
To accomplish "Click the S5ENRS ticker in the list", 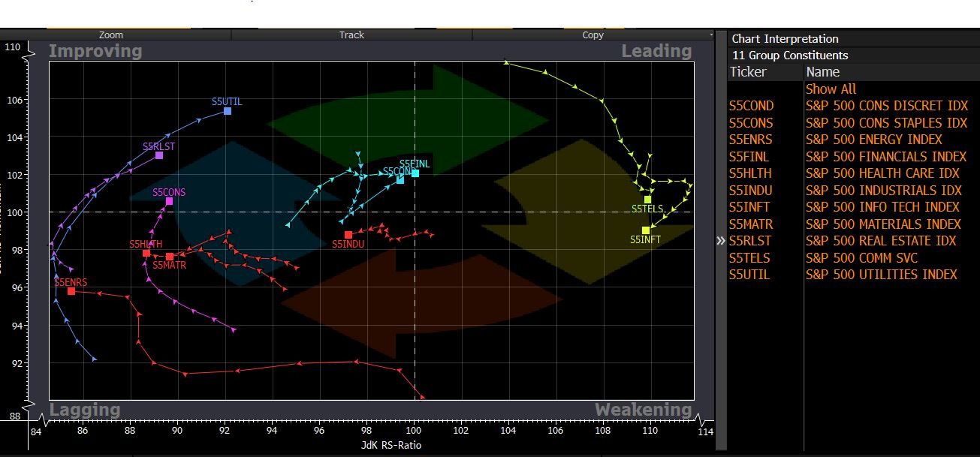I will click(750, 140).
